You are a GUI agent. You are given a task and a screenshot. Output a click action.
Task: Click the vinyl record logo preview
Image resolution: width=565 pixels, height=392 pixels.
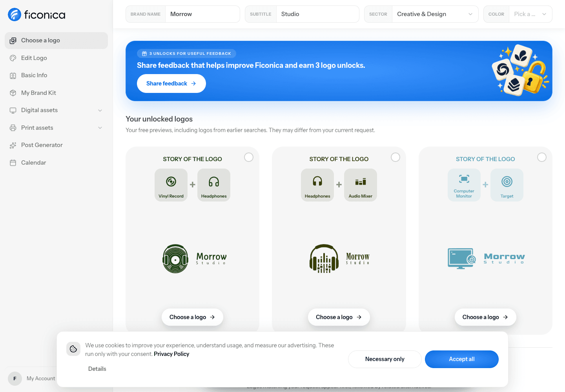tap(195, 259)
